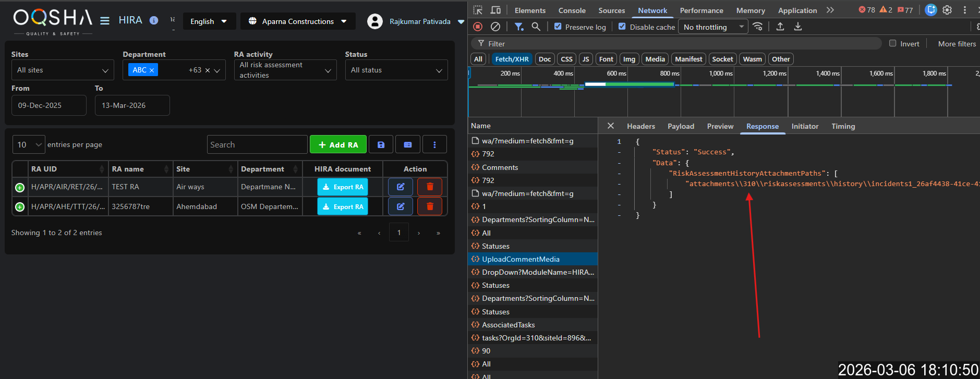Image resolution: width=980 pixels, height=379 pixels.
Task: Click the network search magnifier icon
Action: (x=536, y=27)
